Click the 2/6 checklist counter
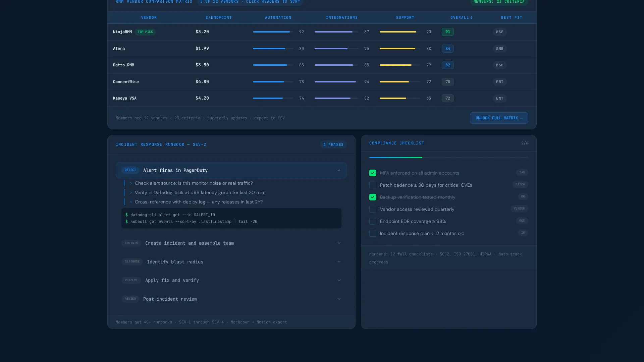 coord(525,143)
